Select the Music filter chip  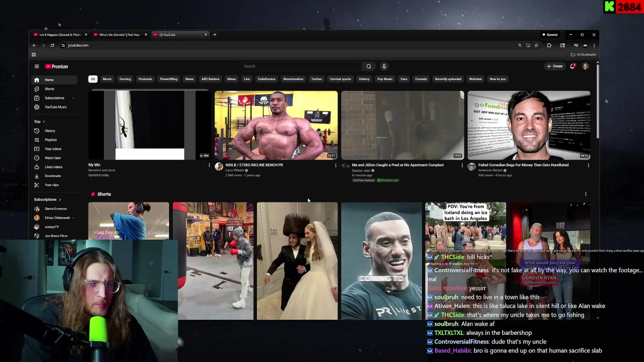[107, 79]
